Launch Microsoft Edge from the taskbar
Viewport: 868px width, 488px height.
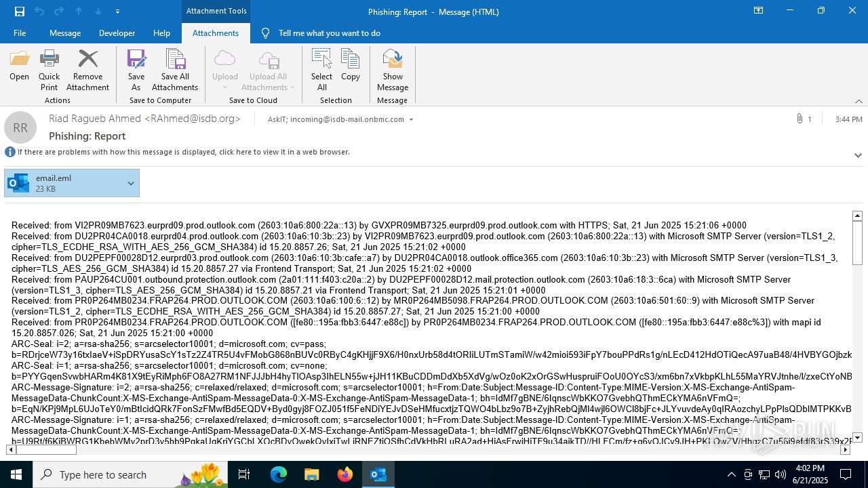click(x=279, y=474)
